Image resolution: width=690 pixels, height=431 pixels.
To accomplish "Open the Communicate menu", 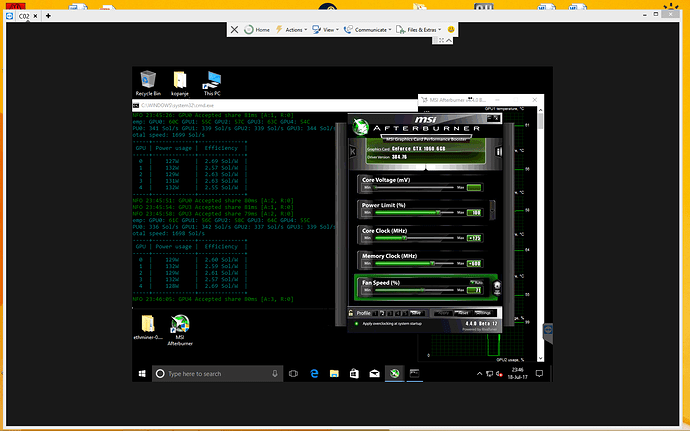I will click(371, 30).
